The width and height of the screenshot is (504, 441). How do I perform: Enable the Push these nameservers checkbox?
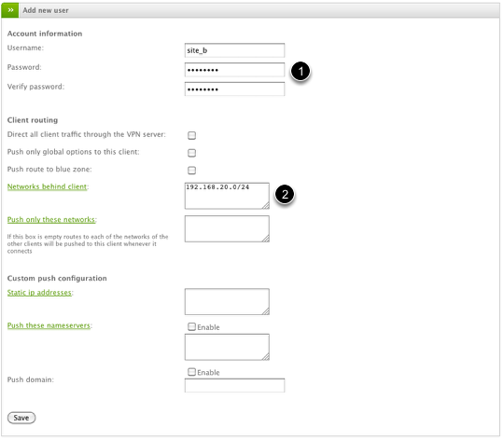coord(191,327)
